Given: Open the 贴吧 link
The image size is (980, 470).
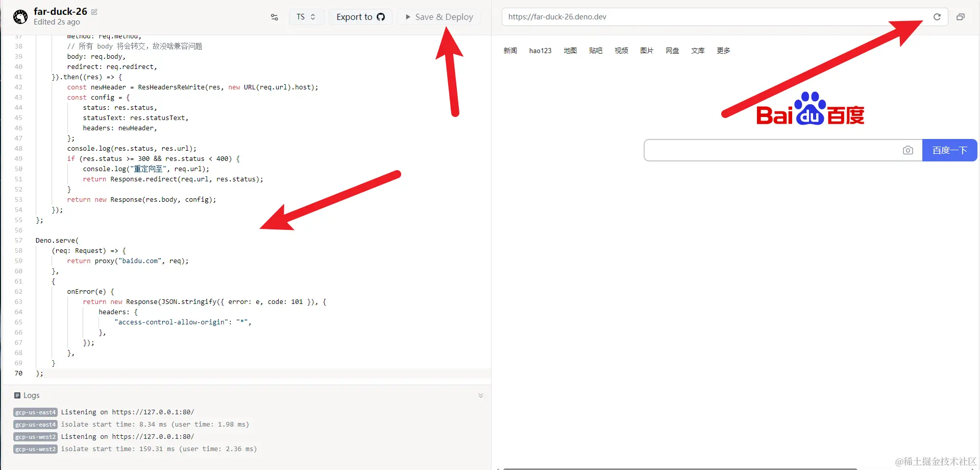Looking at the screenshot, I should coord(596,51).
